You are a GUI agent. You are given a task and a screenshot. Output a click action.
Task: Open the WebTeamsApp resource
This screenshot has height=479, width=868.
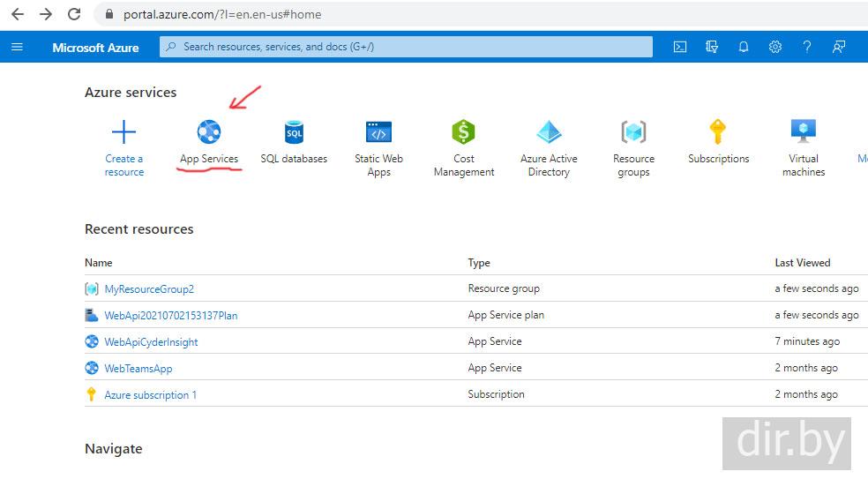[138, 368]
